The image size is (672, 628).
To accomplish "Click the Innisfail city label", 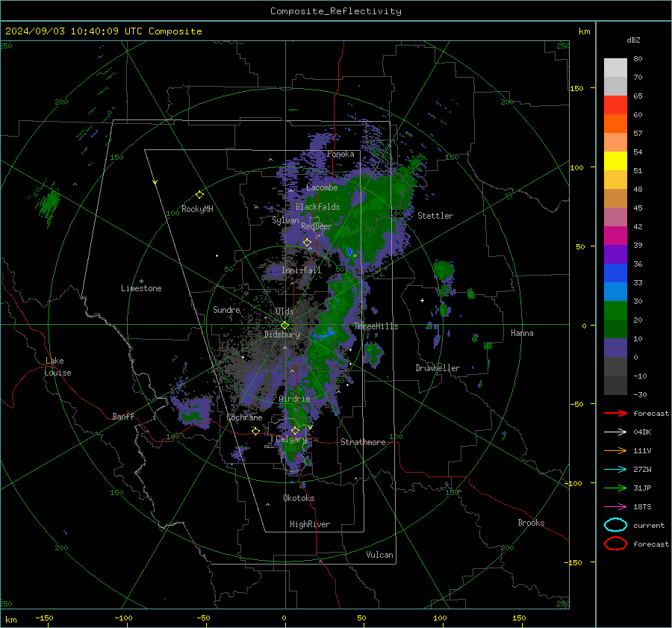I will 302,270.
